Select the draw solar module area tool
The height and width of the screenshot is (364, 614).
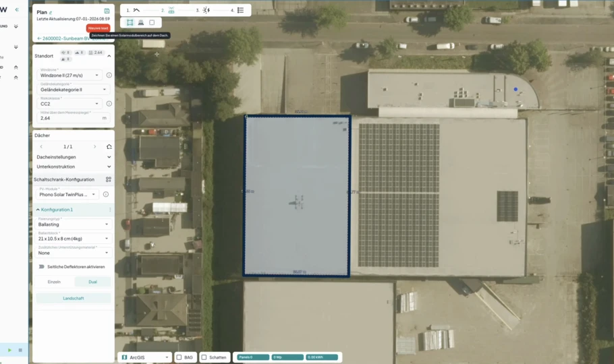pyautogui.click(x=130, y=22)
